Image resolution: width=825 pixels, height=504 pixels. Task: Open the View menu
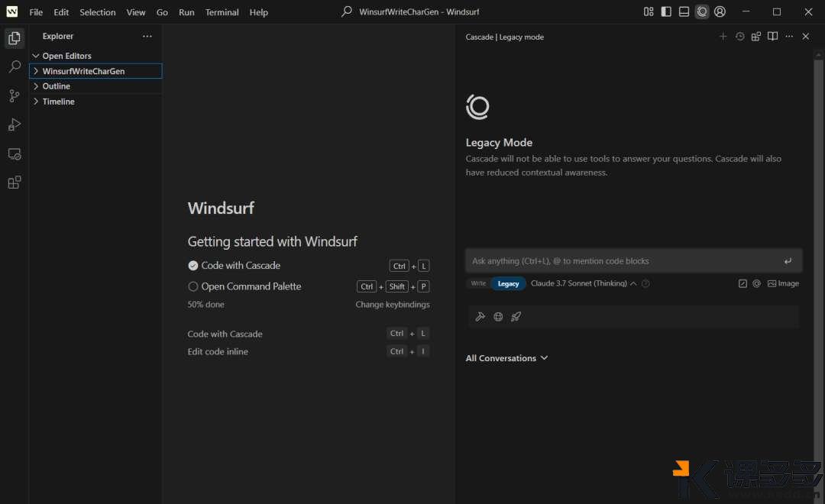[x=136, y=12]
